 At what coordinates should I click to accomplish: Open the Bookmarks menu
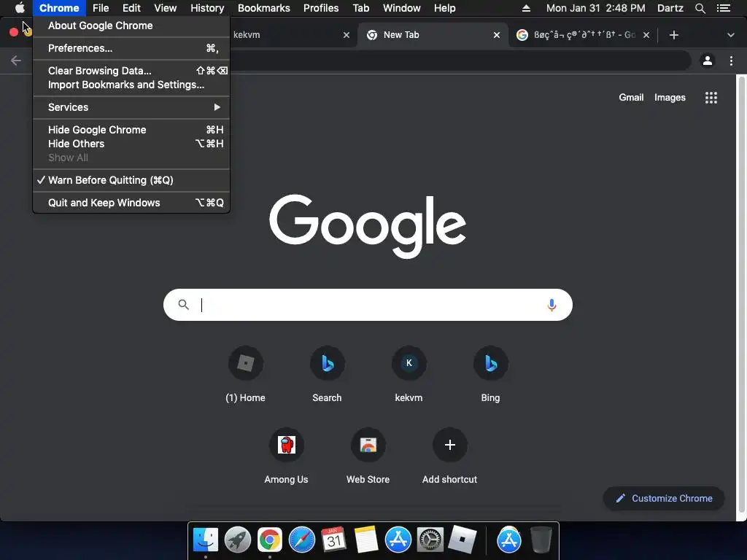point(264,8)
